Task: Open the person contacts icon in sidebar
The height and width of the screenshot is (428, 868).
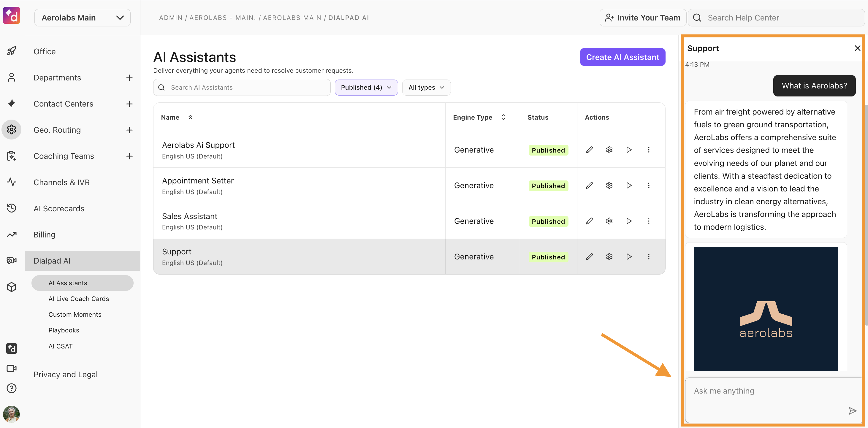Action: (x=12, y=77)
